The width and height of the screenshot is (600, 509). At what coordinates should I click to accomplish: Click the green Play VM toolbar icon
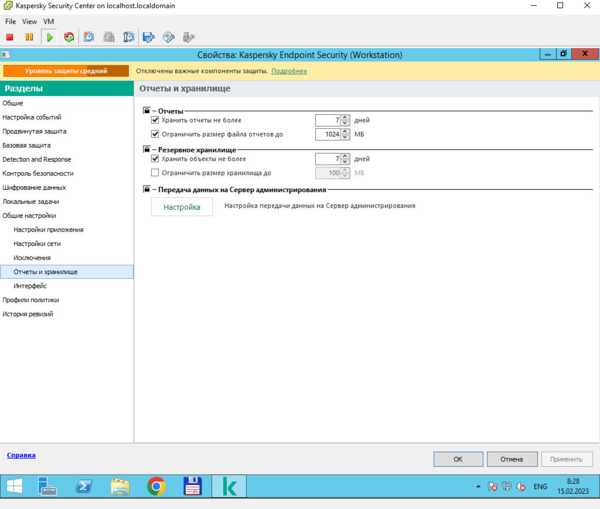(49, 37)
